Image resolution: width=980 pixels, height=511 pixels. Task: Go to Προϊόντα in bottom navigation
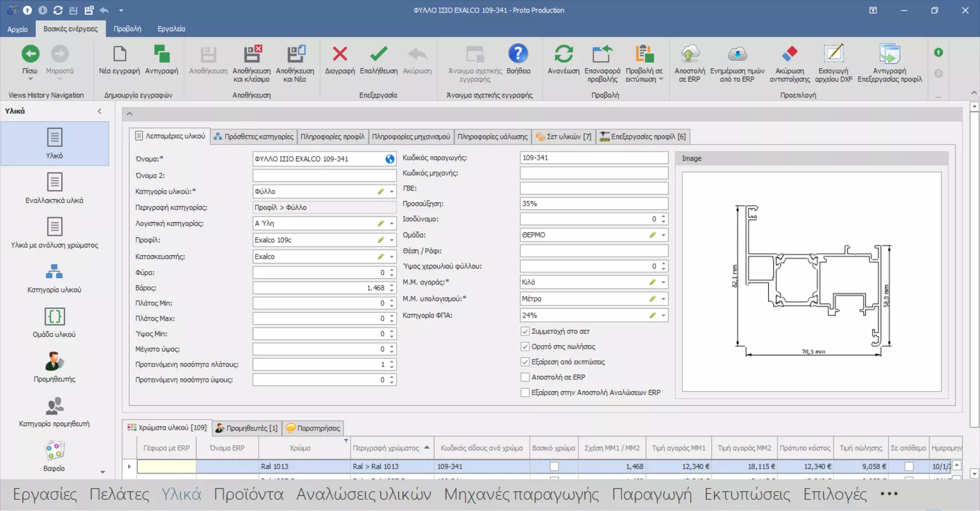249,494
